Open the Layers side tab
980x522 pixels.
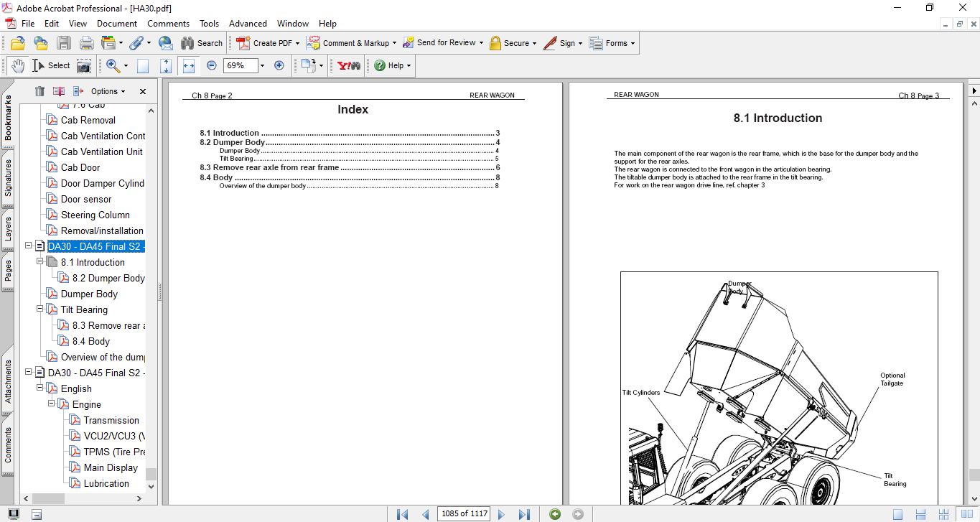coord(8,228)
